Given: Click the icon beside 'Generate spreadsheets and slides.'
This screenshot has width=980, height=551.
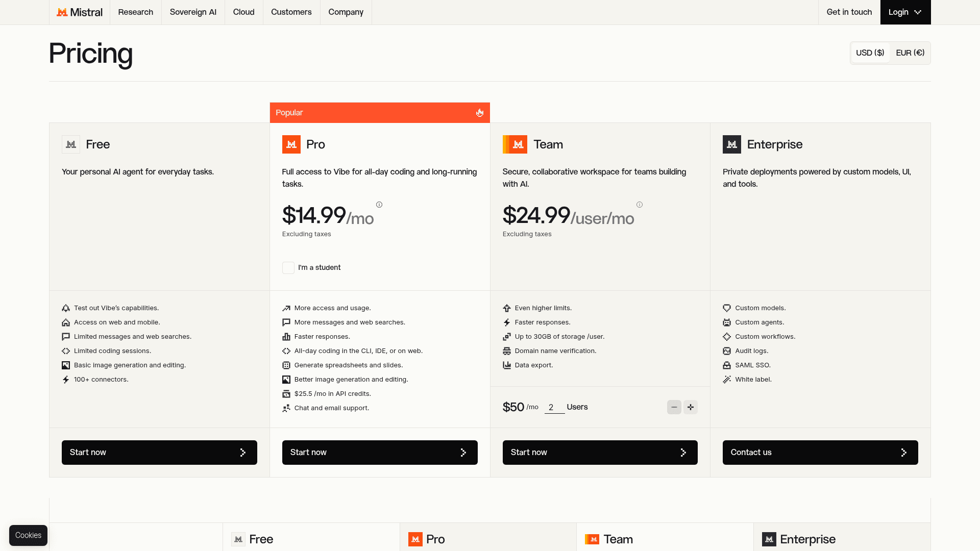Looking at the screenshot, I should [x=286, y=365].
